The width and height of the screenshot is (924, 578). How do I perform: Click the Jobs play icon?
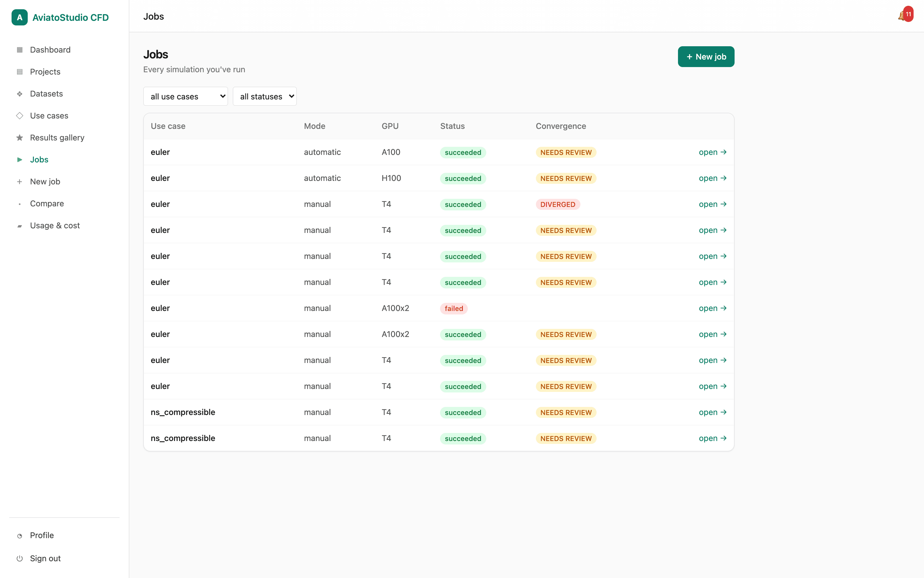click(x=19, y=160)
